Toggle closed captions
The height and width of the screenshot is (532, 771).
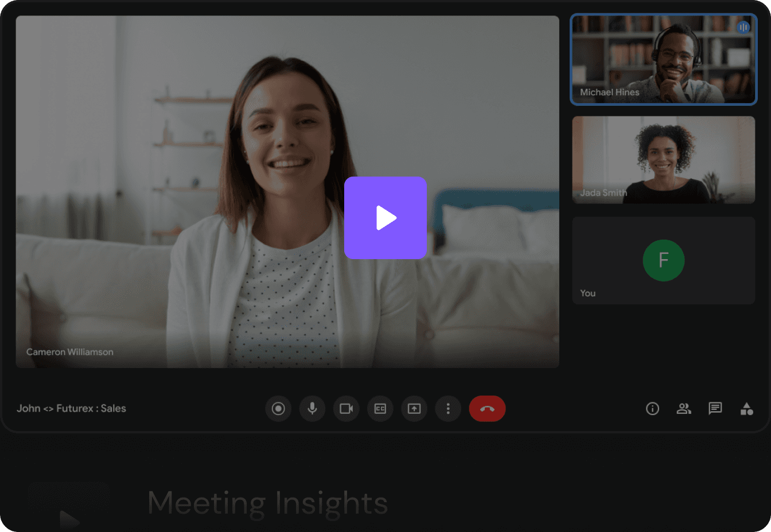tap(380, 409)
